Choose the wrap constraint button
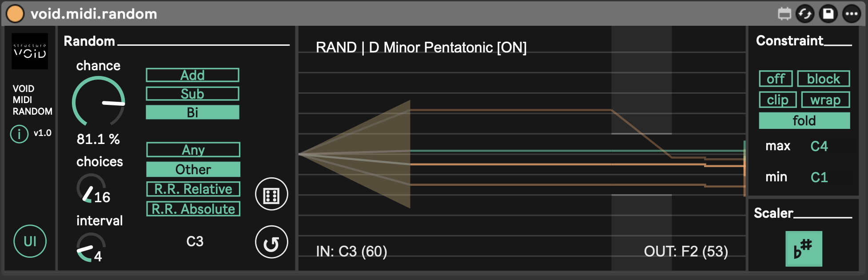Image resolution: width=868 pixels, height=280 pixels. [825, 100]
